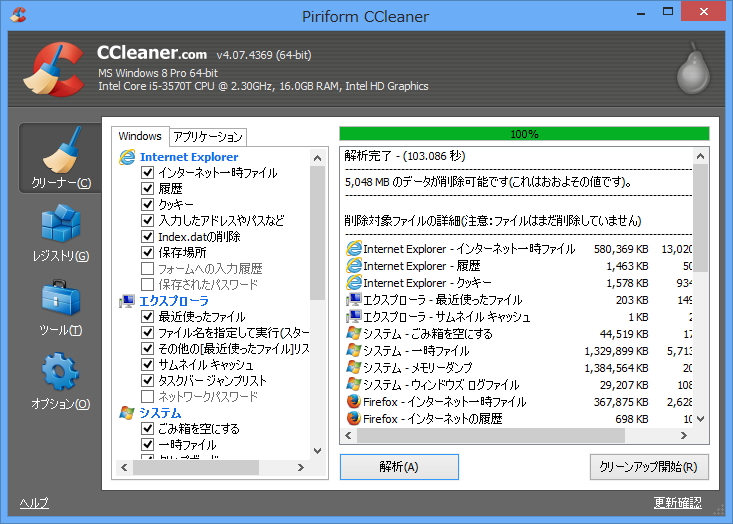Toggle Index.datの削除 checkbox

147,237
